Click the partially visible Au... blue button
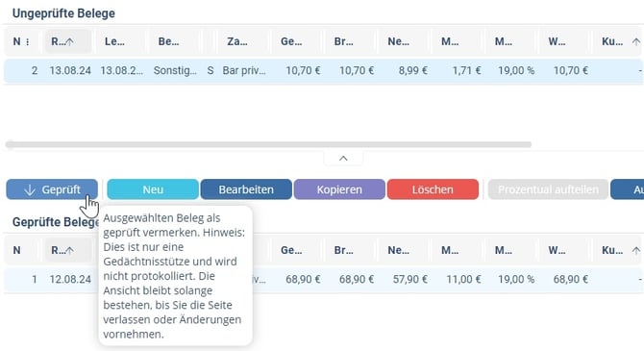 pyautogui.click(x=627, y=189)
